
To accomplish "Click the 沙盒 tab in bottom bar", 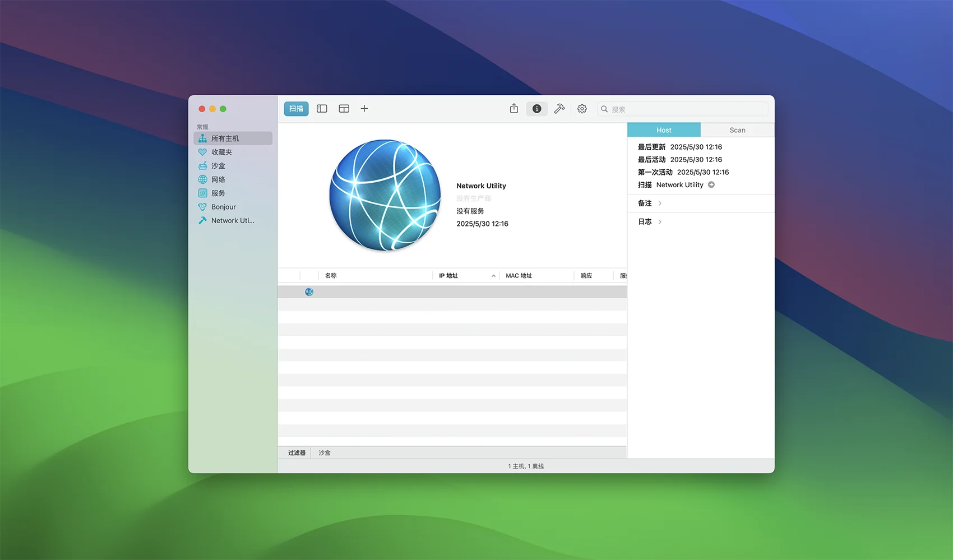I will (x=325, y=453).
